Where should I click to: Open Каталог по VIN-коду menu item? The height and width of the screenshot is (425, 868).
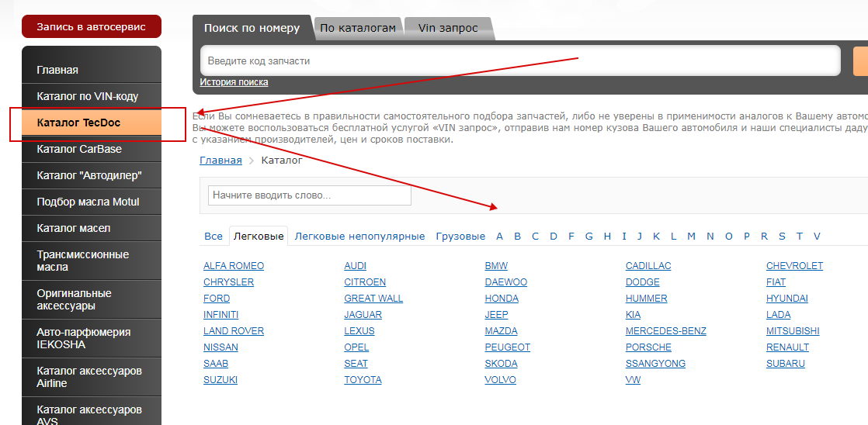92,97
